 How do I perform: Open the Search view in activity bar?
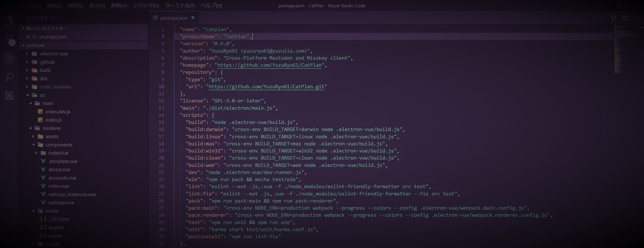[x=9, y=77]
